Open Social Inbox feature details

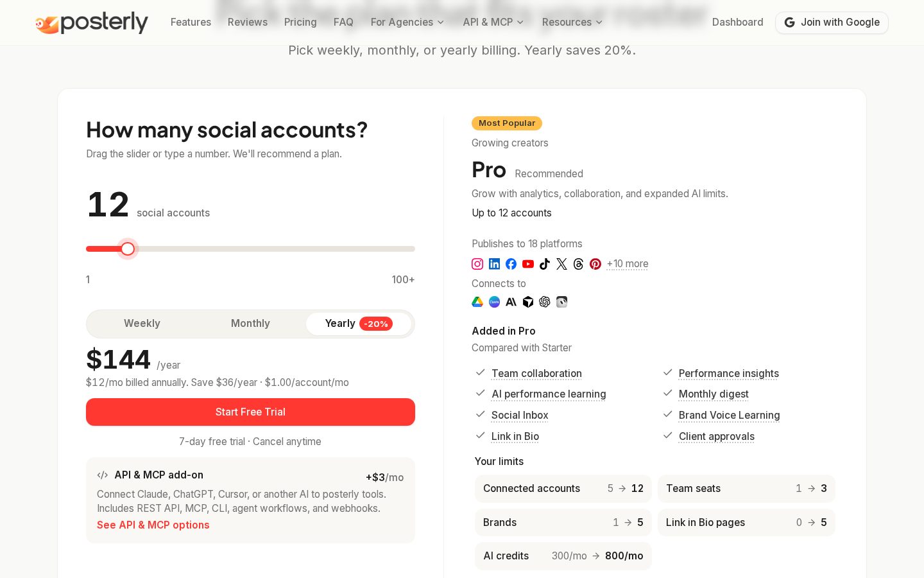(520, 416)
